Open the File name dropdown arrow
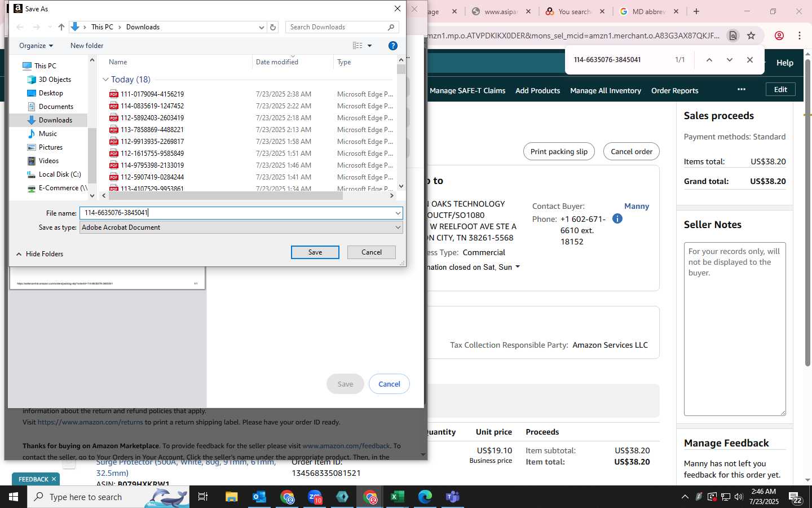The width and height of the screenshot is (812, 508). [x=398, y=213]
